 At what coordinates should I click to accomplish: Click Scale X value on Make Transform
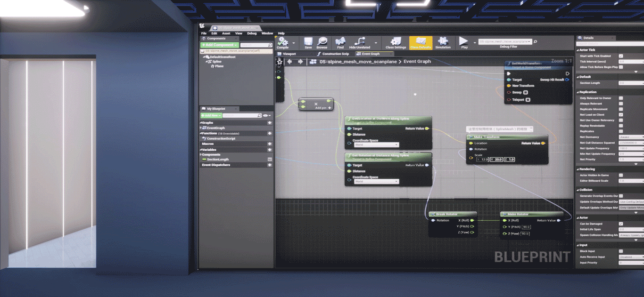(x=483, y=160)
